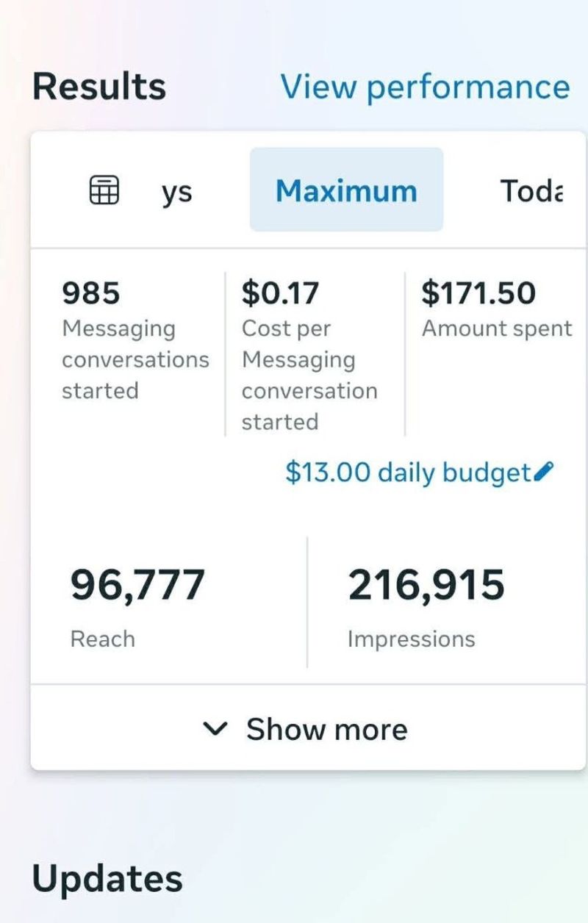This screenshot has height=923, width=588.
Task: Click the Updates section heading
Action: [107, 879]
